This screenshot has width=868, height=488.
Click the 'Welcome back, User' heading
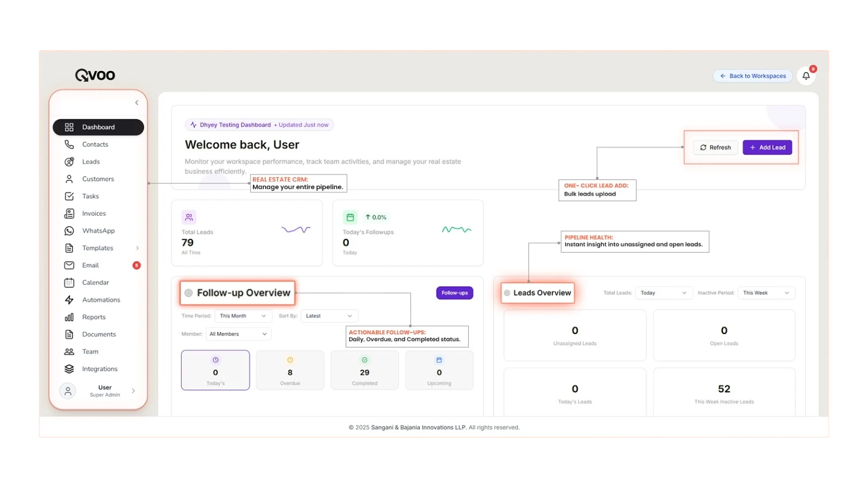tap(242, 145)
